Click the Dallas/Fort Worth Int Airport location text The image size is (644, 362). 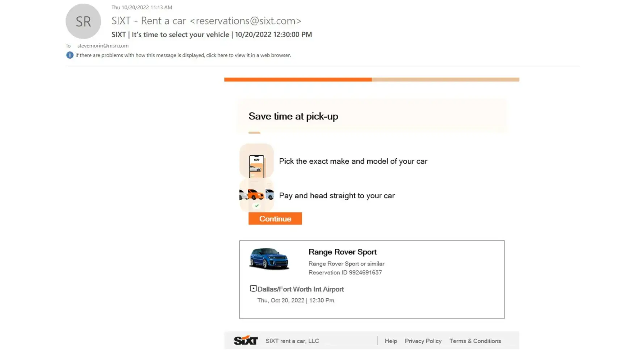tap(300, 289)
